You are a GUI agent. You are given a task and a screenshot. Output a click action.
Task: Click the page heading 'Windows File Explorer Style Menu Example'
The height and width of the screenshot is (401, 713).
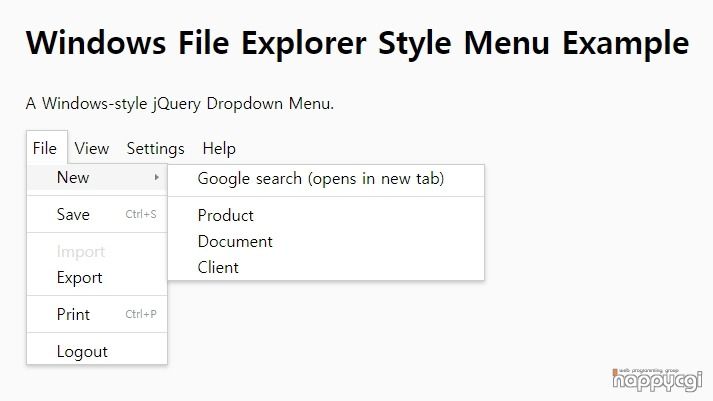(x=357, y=43)
